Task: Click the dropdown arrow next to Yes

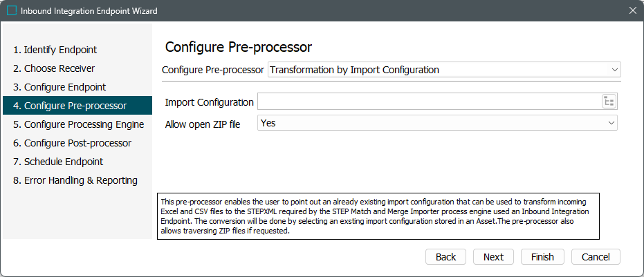Action: point(611,123)
